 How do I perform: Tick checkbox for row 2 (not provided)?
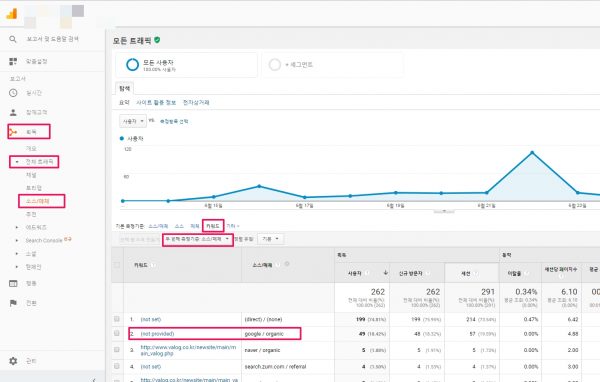pyautogui.click(x=117, y=333)
